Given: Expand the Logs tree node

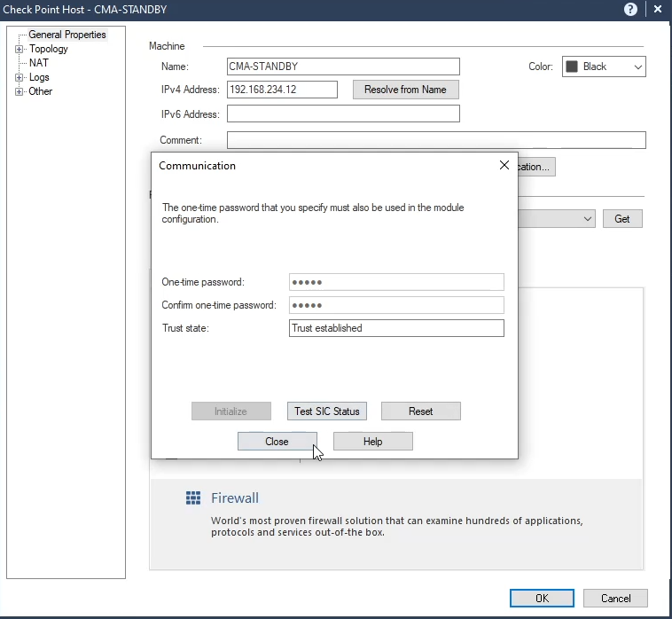Looking at the screenshot, I should coord(19,78).
